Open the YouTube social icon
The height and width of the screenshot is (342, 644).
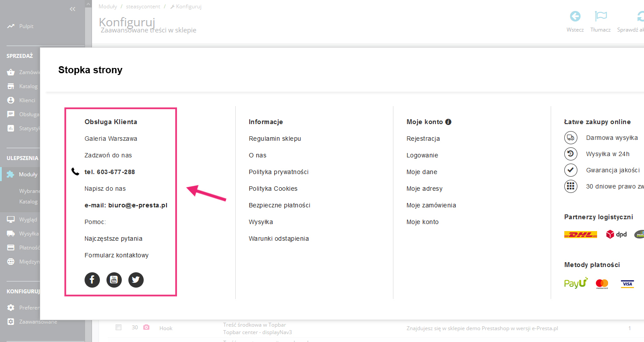click(x=114, y=280)
